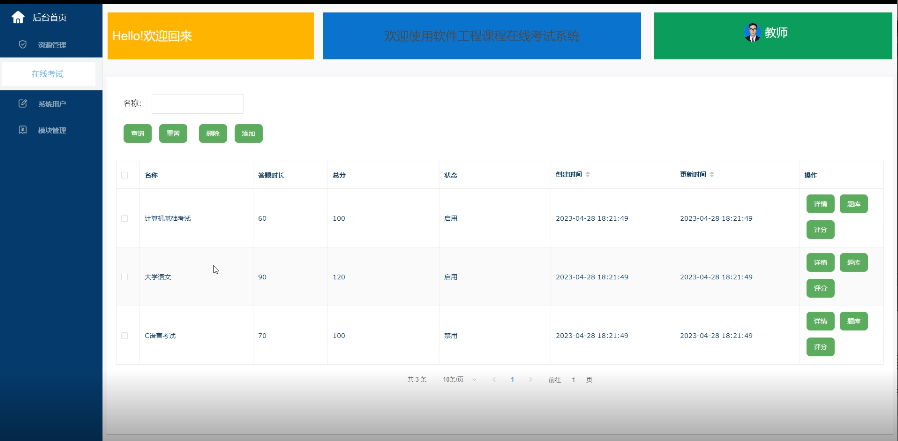
Task: Click the Hello!欢迎回来 yellow banner text
Action: tap(152, 36)
